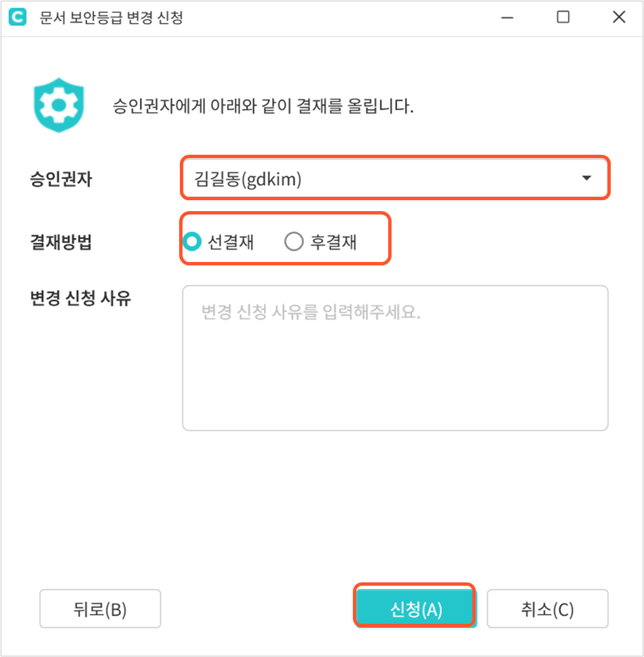Click the 변경 신청 사유 text area
Image resolution: width=644 pixels, height=657 pixels.
pos(395,358)
